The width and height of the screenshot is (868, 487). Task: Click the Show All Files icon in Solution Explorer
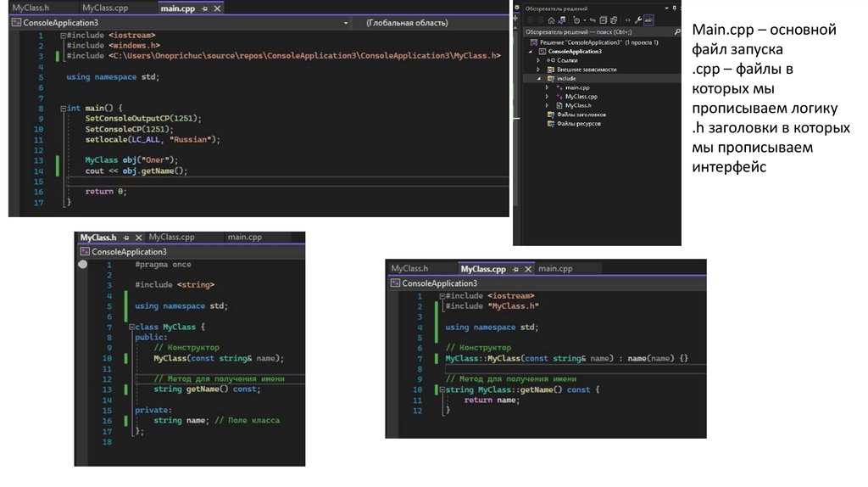(x=615, y=20)
